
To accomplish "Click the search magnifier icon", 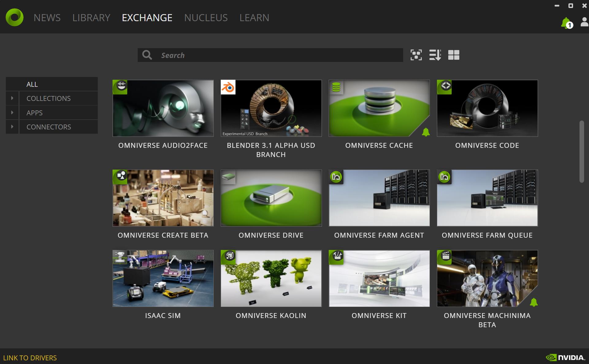I will coord(147,55).
